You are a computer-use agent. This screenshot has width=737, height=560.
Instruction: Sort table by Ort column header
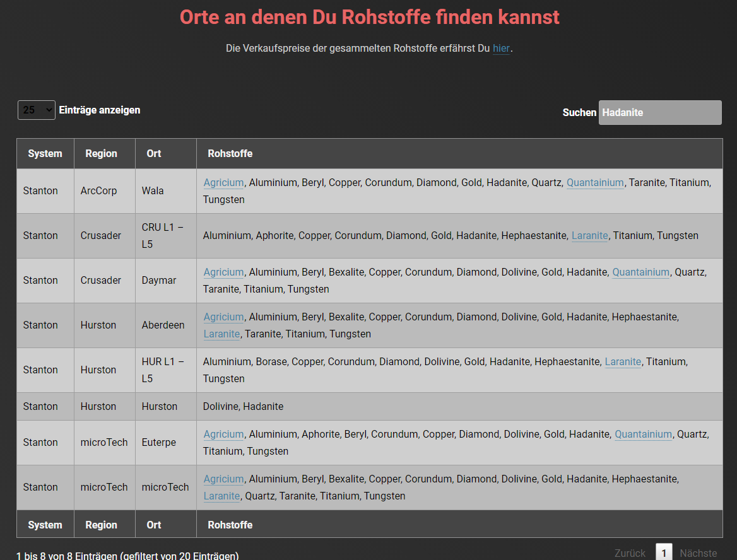point(165,154)
